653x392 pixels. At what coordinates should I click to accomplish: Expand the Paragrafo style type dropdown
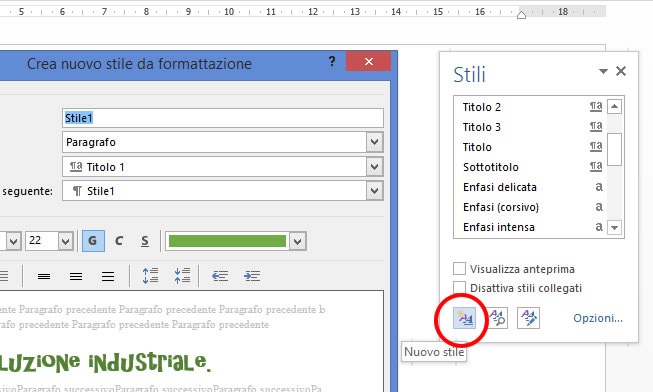coord(374,142)
